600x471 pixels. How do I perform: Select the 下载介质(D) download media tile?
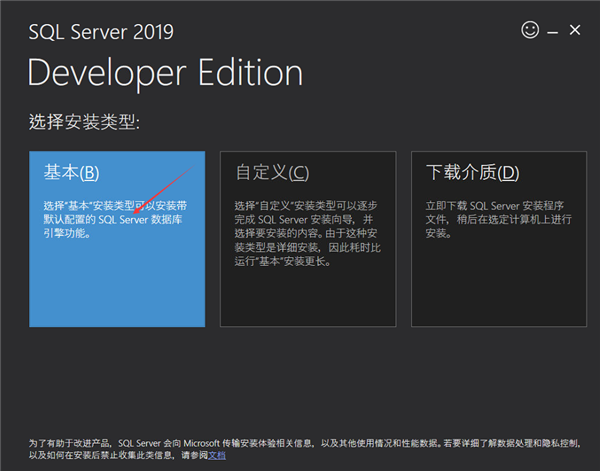click(x=498, y=239)
